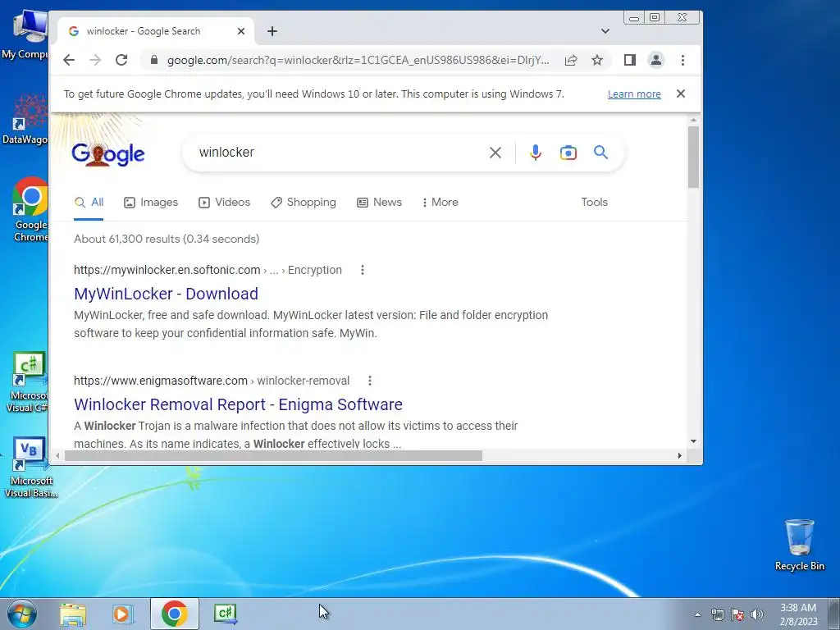
Task: Click the scroll right arrow
Action: tap(680, 456)
